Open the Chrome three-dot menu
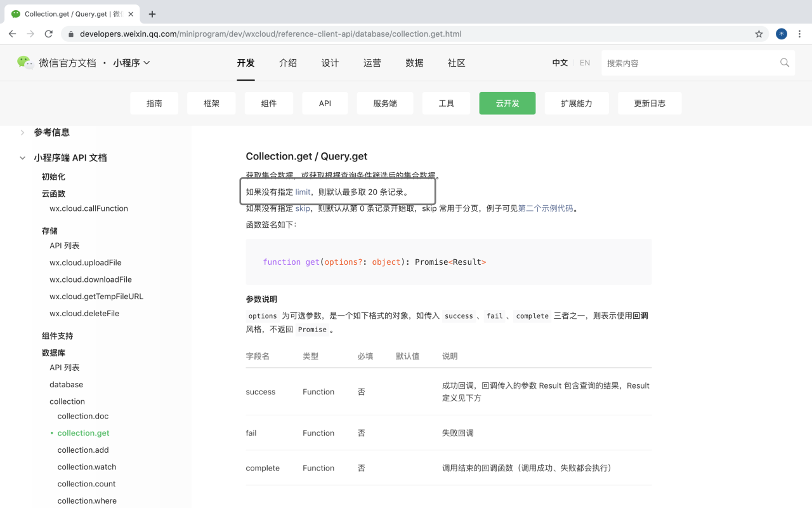Image resolution: width=812 pixels, height=508 pixels. [x=799, y=34]
